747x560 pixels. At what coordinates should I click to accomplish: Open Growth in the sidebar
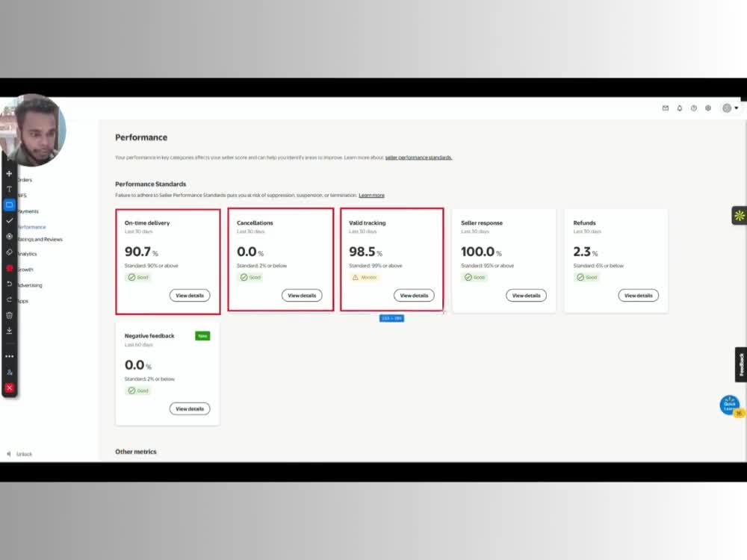point(25,270)
